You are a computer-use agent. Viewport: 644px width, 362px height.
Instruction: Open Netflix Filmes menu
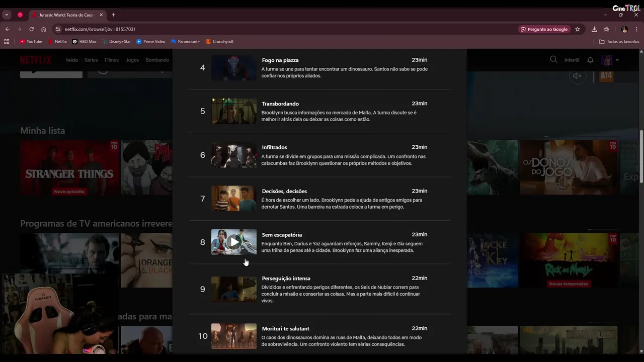coord(112,60)
